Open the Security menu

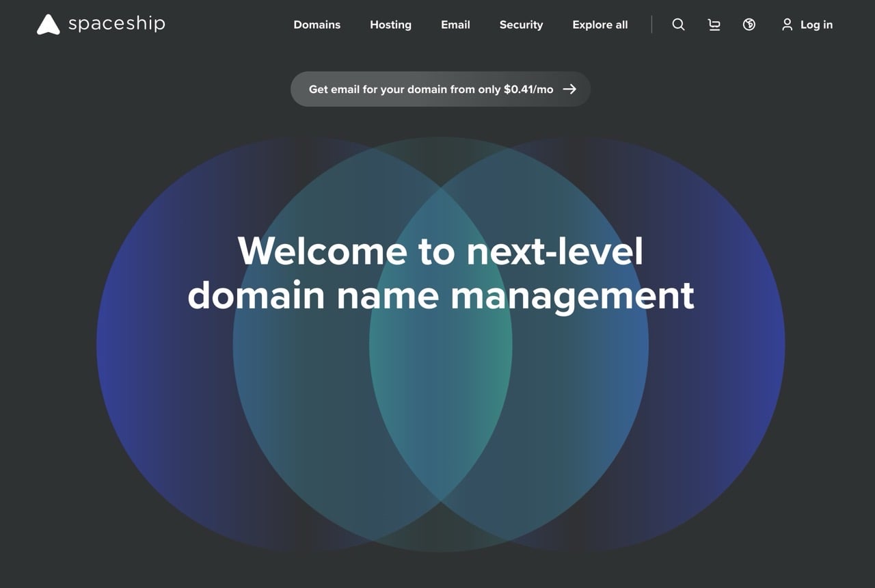tap(521, 25)
